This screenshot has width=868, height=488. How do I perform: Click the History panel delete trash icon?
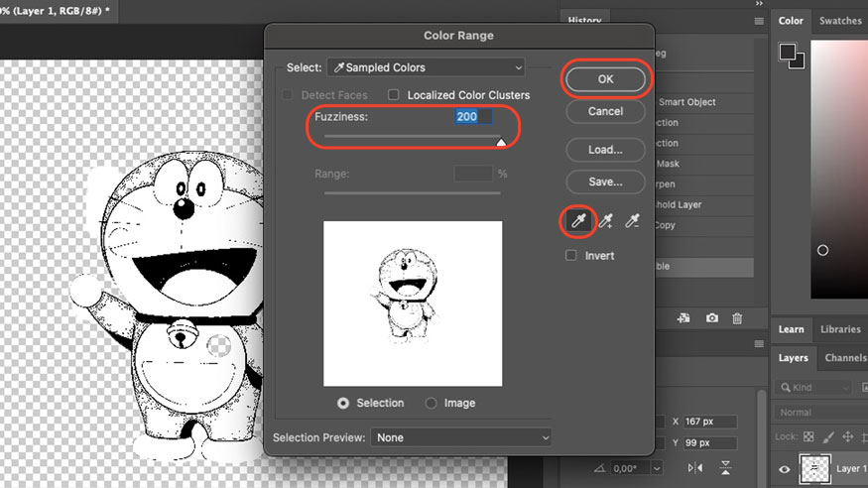(737, 318)
